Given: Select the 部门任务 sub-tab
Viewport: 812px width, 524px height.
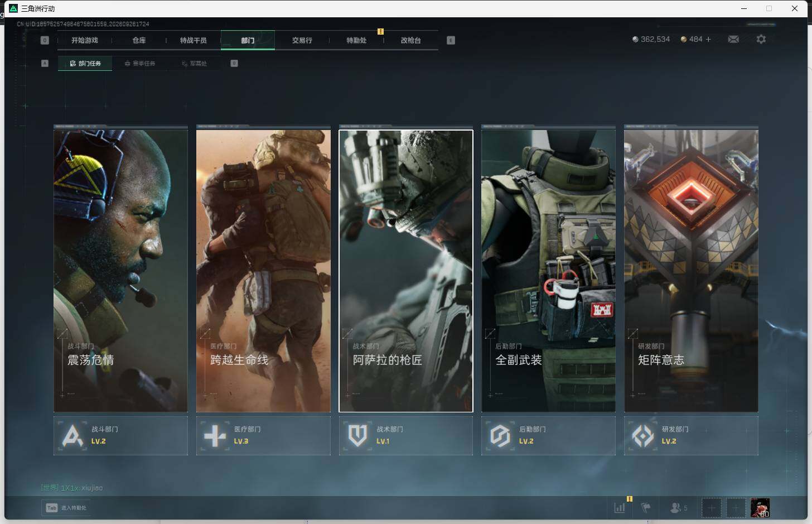Looking at the screenshot, I should [x=85, y=63].
